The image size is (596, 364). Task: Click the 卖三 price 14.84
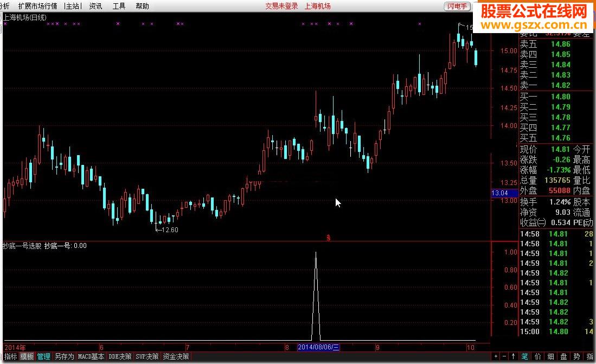pyautogui.click(x=561, y=65)
